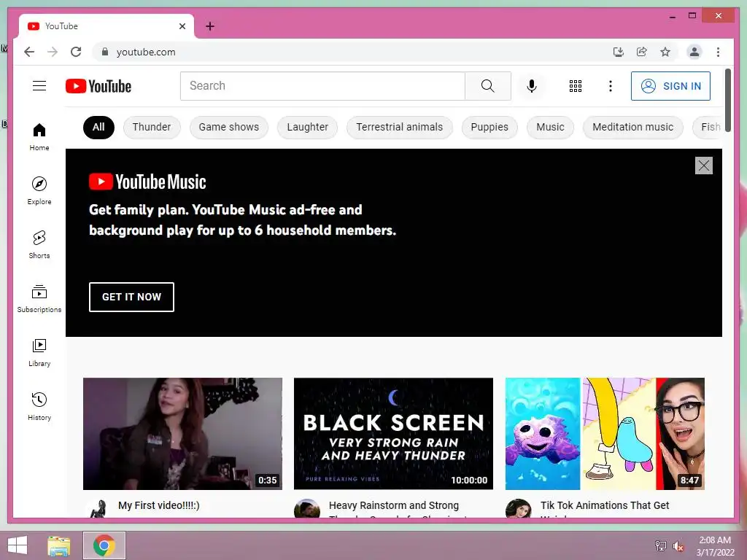Click the search magnifier button
The image size is (747, 560).
click(487, 86)
